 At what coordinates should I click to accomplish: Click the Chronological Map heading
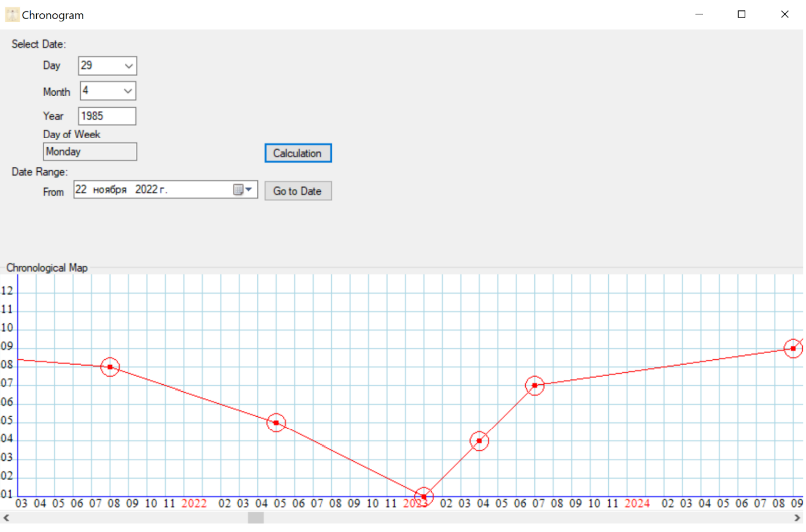[x=47, y=268]
